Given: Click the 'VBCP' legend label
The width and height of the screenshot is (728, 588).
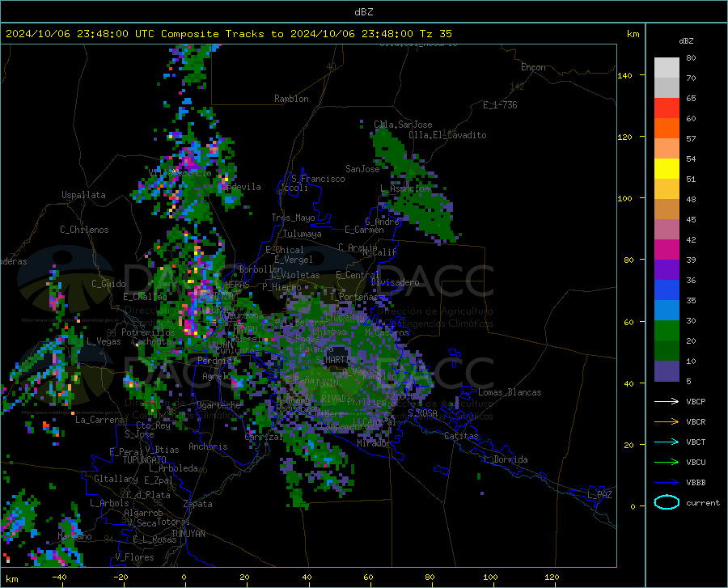Looking at the screenshot, I should click(696, 401).
